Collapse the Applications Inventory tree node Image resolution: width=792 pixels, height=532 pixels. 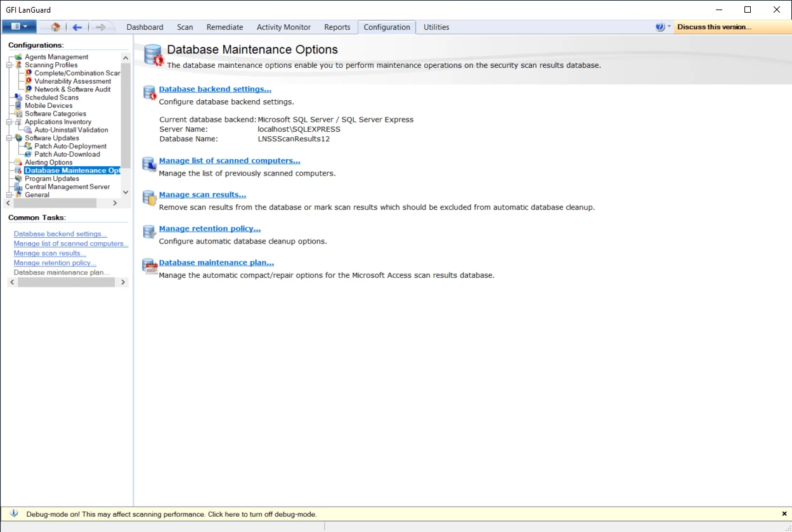click(10, 122)
